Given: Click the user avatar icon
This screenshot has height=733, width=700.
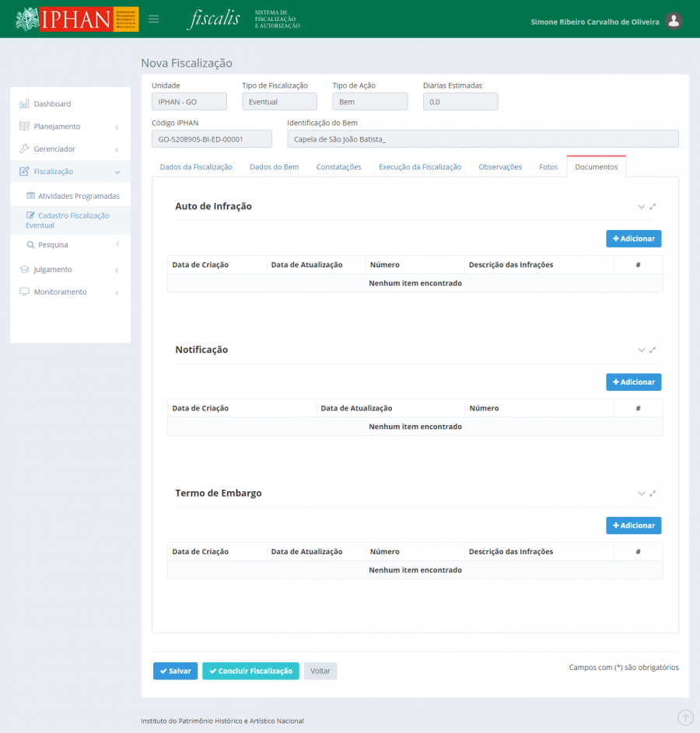Looking at the screenshot, I should click(x=674, y=21).
